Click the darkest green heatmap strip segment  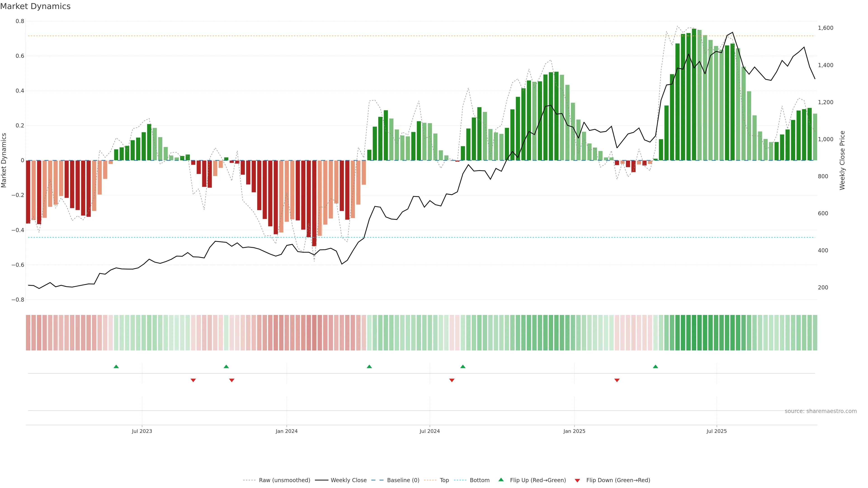[x=694, y=333]
